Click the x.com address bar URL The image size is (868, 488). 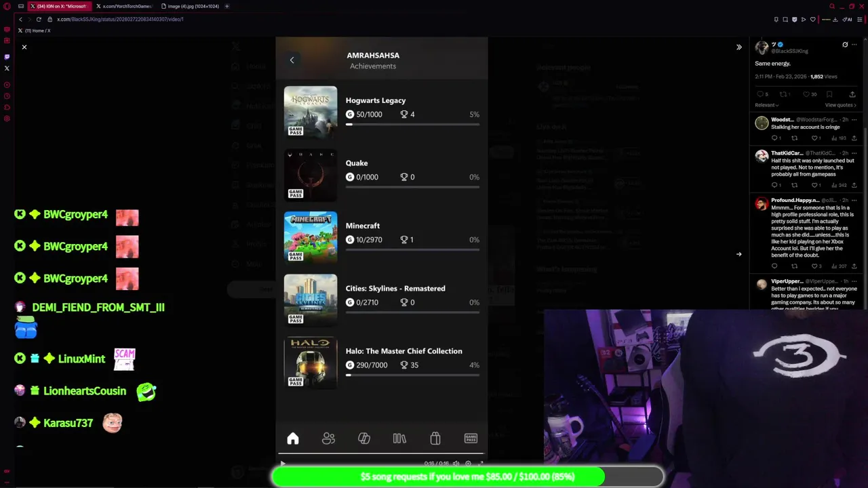coord(120,19)
